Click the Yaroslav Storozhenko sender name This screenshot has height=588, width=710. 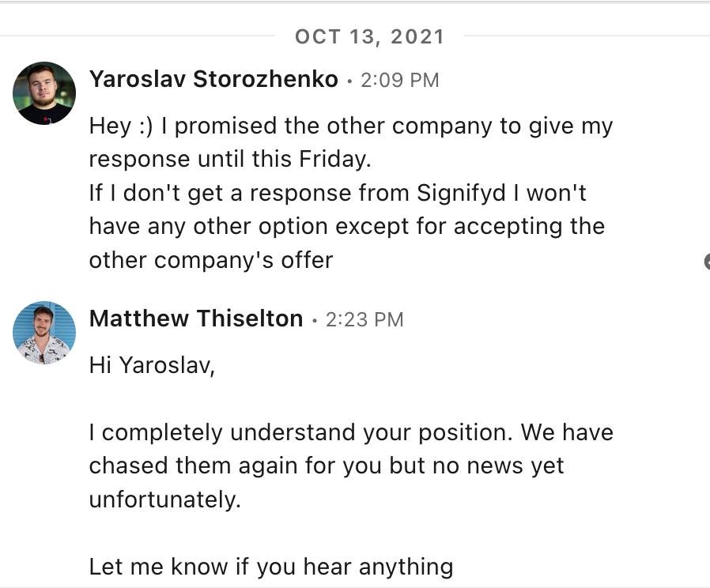click(213, 79)
